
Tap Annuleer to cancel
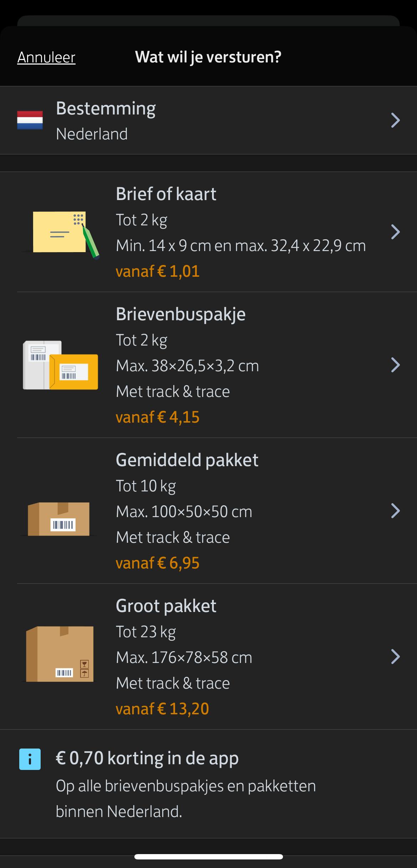46,57
